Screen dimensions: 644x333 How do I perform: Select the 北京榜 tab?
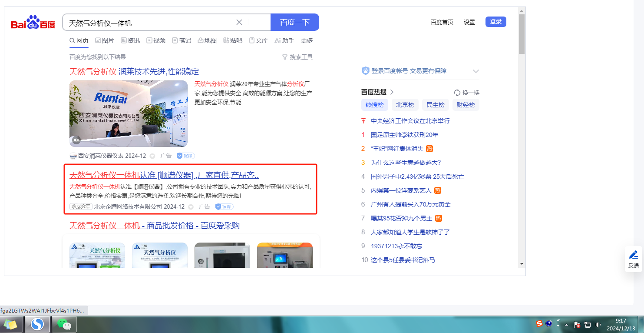coord(405,105)
